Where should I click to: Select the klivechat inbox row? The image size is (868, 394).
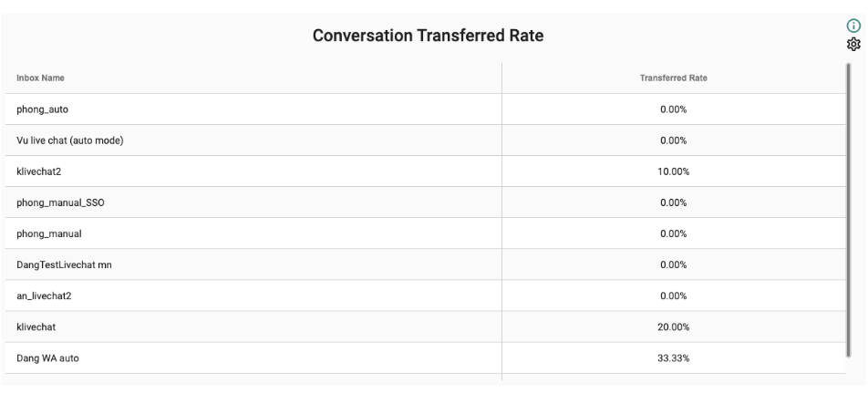click(x=425, y=327)
